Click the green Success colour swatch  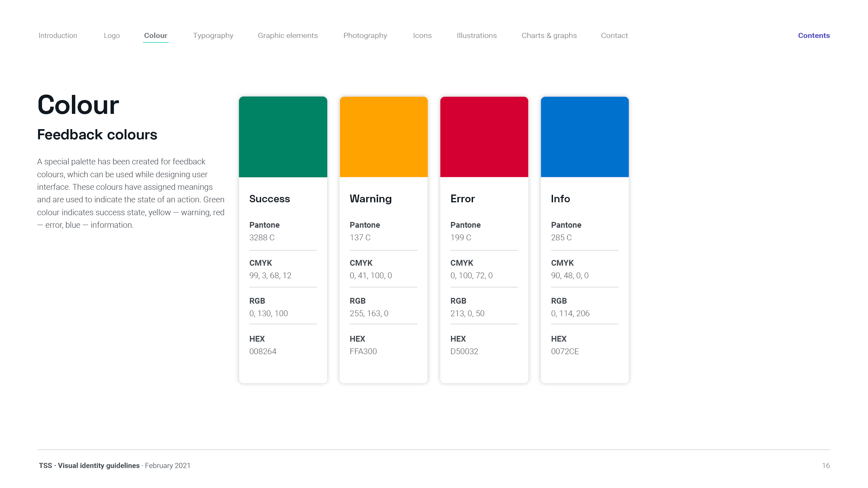point(283,137)
